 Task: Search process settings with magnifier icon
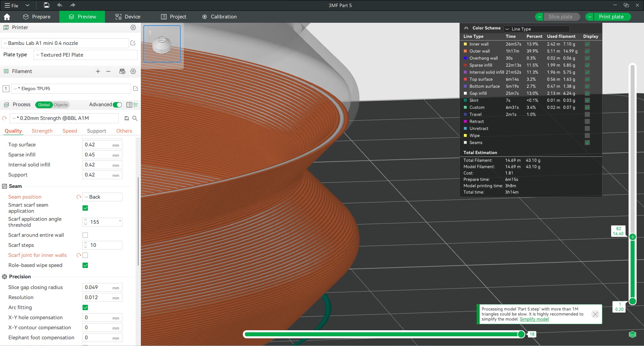coord(135,118)
